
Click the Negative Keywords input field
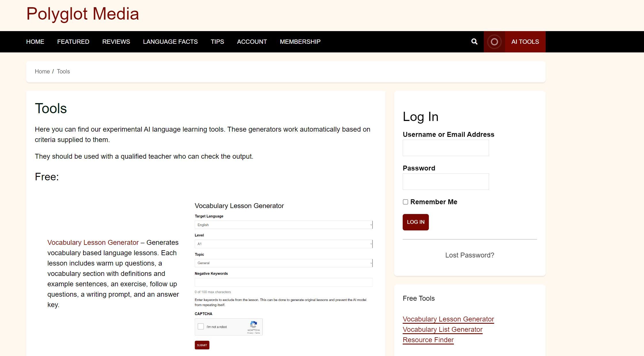click(x=283, y=282)
